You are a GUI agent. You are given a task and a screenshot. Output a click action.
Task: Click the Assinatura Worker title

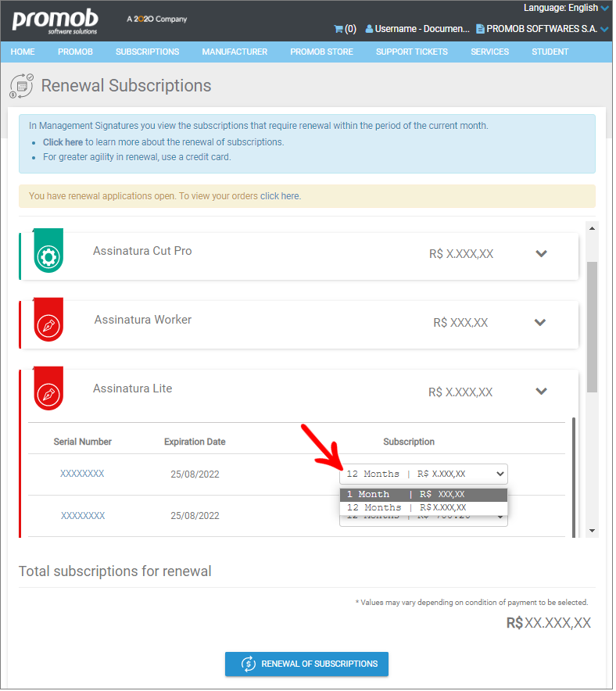click(144, 320)
